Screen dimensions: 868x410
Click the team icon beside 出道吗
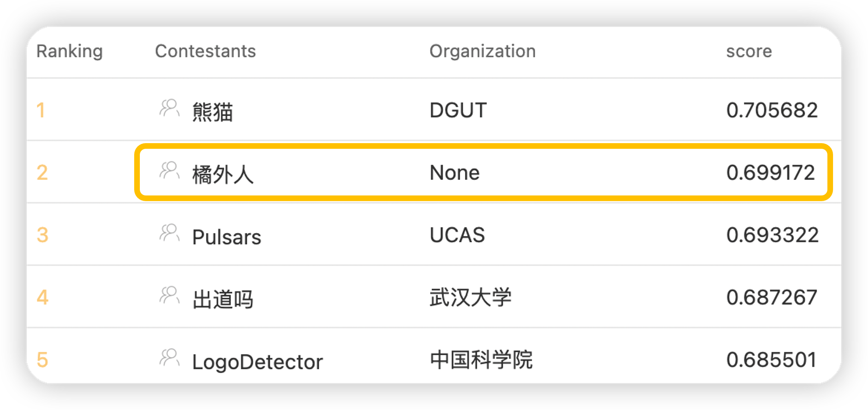[170, 295]
